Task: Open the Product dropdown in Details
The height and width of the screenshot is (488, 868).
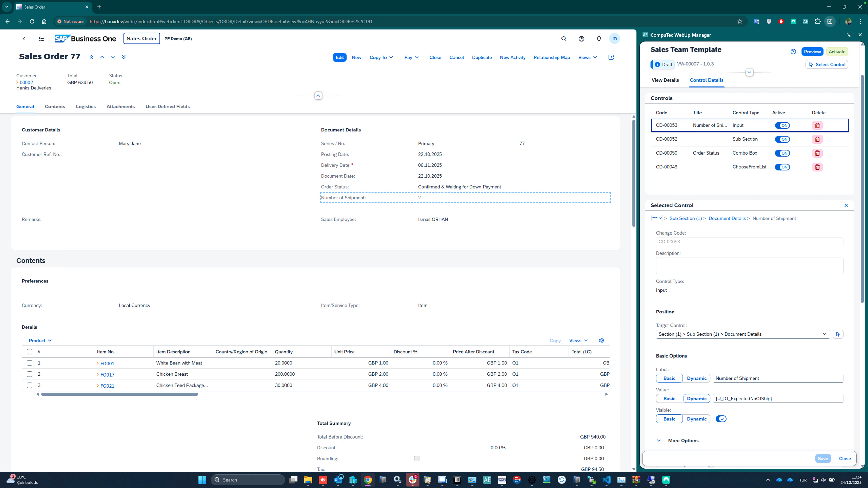Action: 40,340
